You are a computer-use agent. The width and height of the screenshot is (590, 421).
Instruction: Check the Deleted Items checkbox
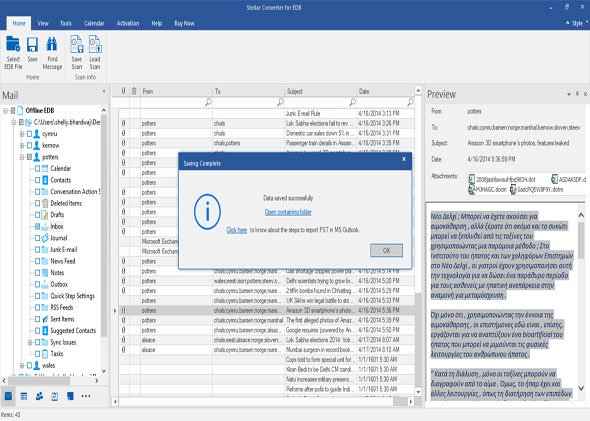(x=37, y=203)
